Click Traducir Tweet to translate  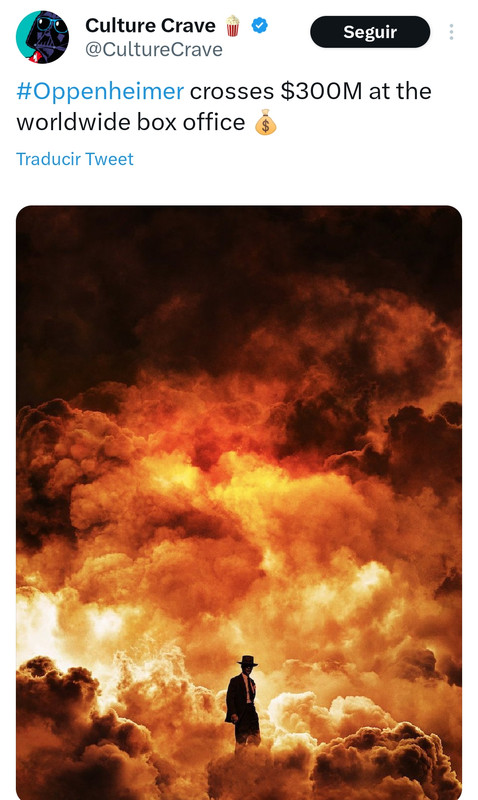click(x=74, y=159)
